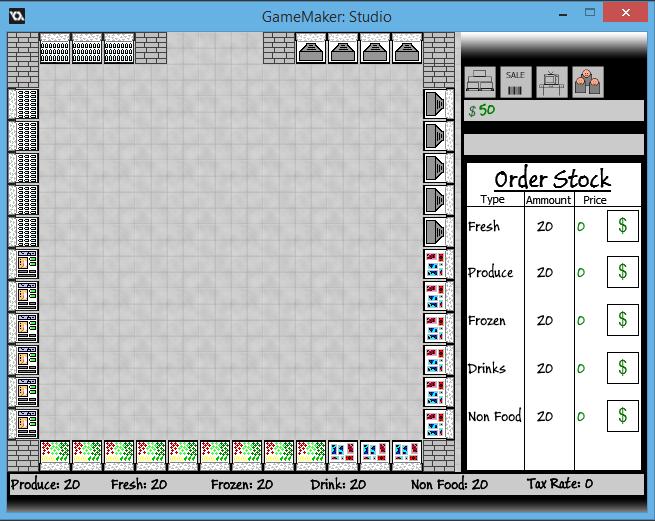Click the Produce: 20 status label

click(x=45, y=484)
